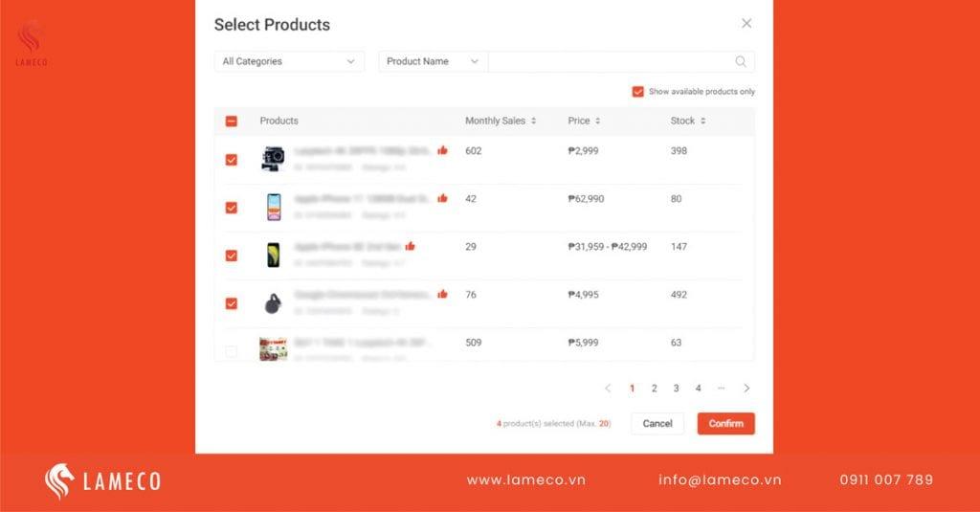
Task: Sort products by Stock arrows
Action: click(703, 121)
